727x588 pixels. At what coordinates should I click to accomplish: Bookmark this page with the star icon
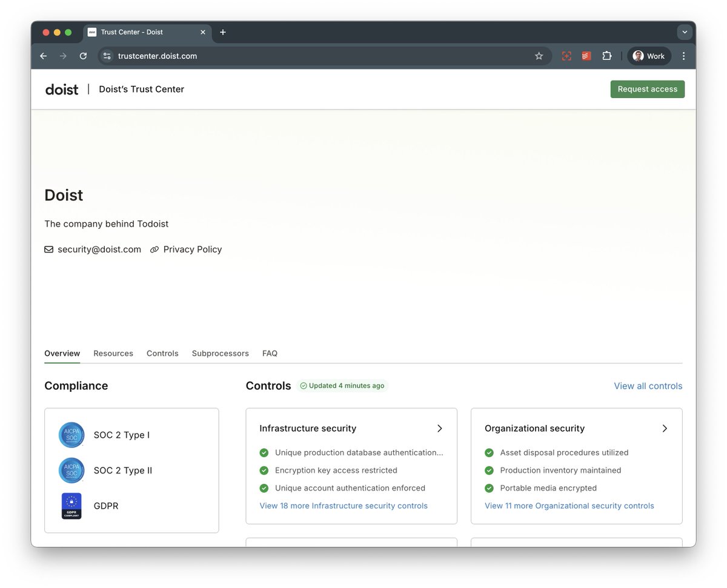point(539,56)
